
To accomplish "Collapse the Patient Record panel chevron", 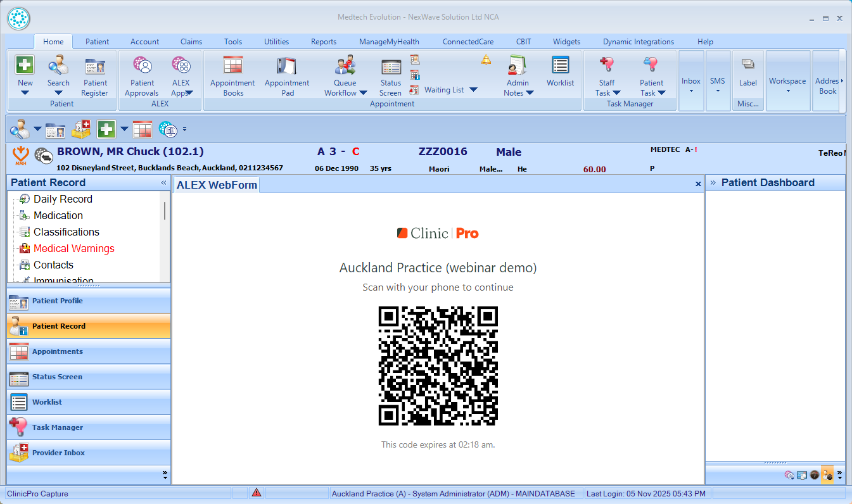I will coord(163,182).
